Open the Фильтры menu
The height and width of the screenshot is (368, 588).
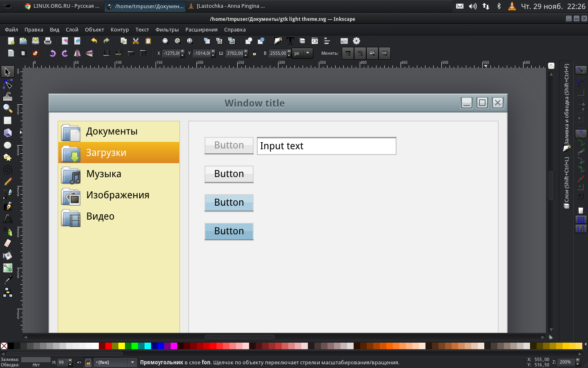(167, 29)
